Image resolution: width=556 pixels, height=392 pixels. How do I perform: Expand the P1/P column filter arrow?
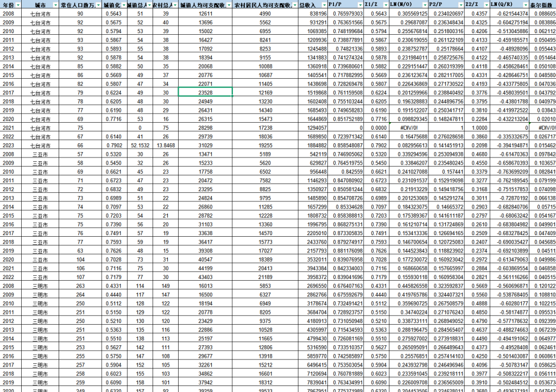tap(359, 4)
